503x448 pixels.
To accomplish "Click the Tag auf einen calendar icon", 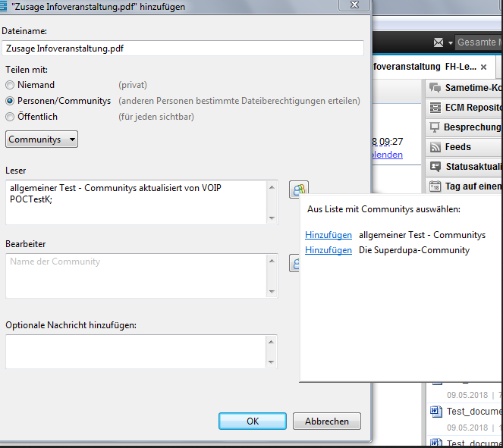I will [435, 186].
